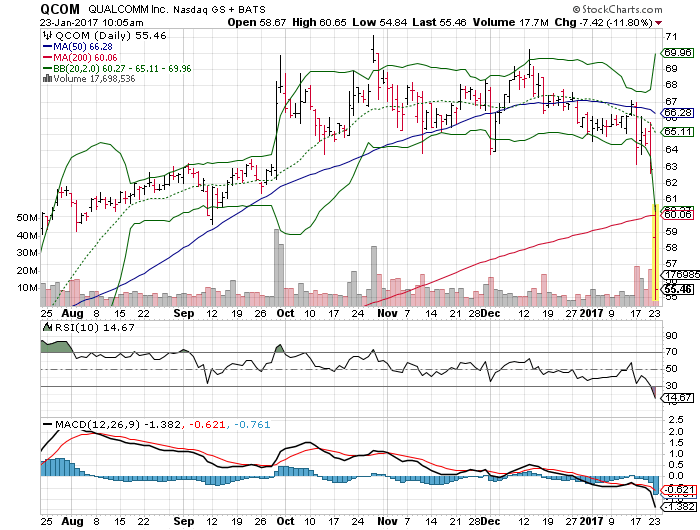Screen dimensions: 700x530
Task: Click the Oct label under the MACD panel
Action: tap(285, 521)
